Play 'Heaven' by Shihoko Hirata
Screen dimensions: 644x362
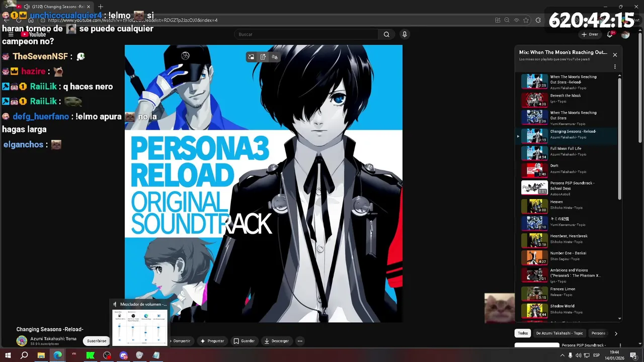coord(566,206)
